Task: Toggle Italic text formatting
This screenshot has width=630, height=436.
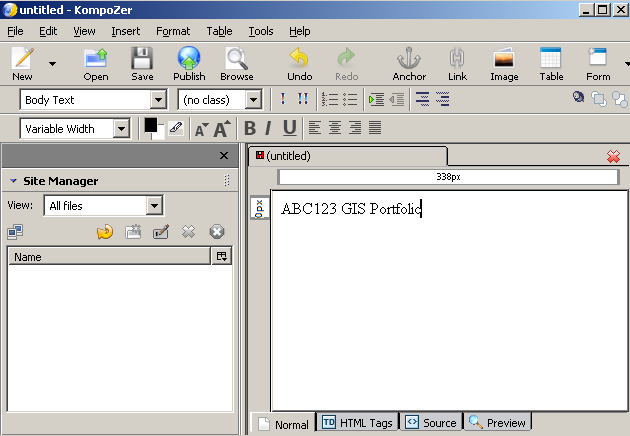Action: [268, 128]
